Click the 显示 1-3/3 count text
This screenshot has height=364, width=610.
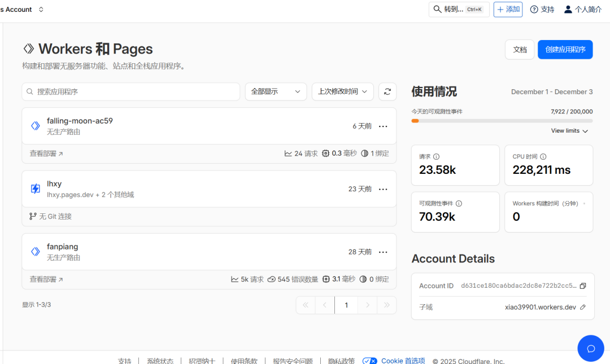point(36,305)
